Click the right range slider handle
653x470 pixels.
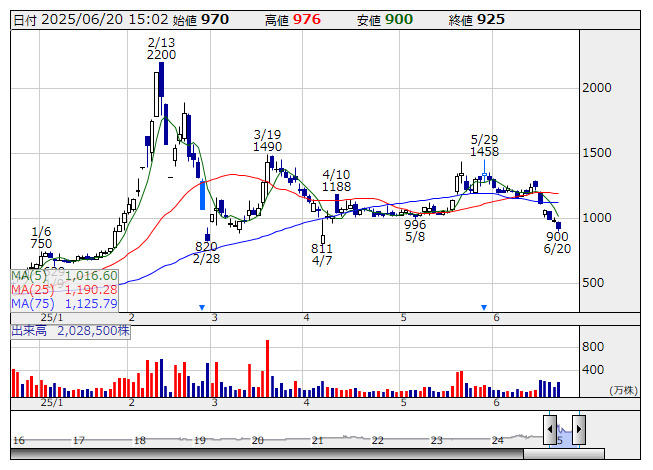click(578, 431)
